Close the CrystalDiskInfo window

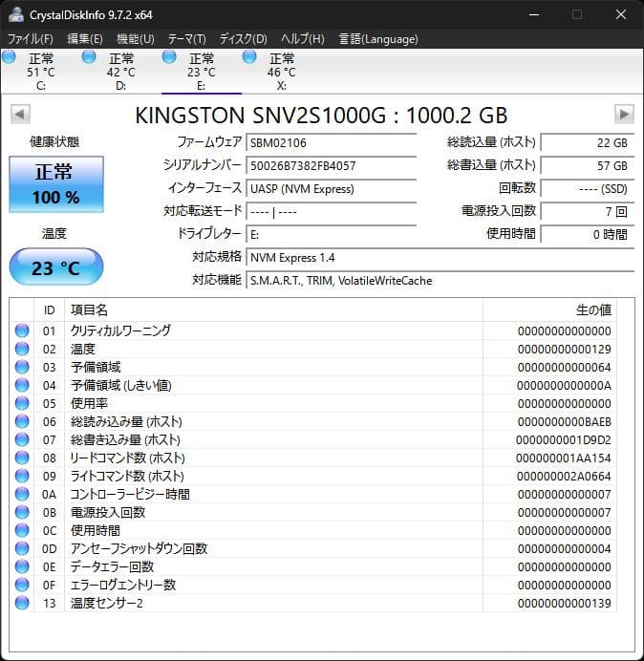point(621,14)
